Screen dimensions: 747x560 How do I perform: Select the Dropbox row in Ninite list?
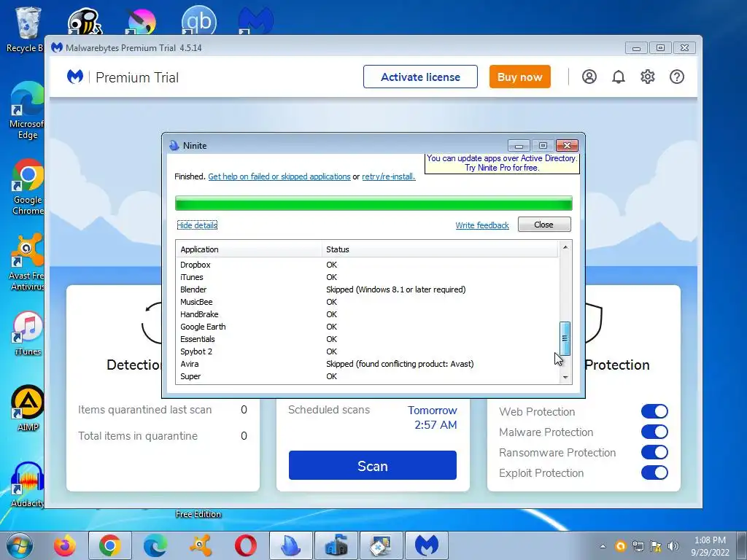coord(368,265)
